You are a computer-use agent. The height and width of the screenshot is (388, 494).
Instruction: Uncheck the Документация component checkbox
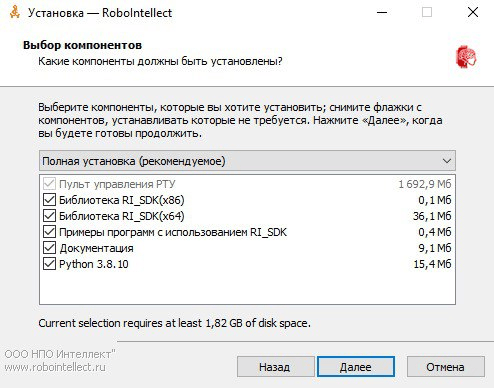point(49,248)
